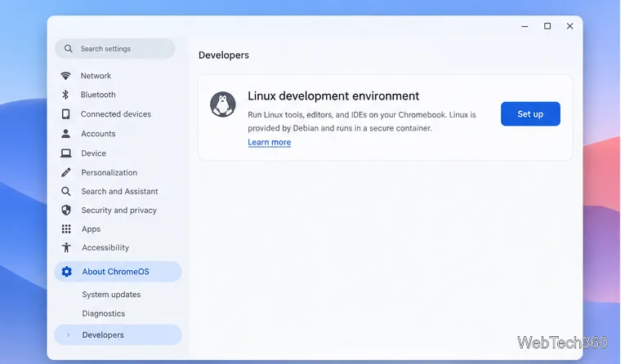The image size is (621, 364).
Task: Click the person icon beside Accounts
Action: click(x=65, y=134)
